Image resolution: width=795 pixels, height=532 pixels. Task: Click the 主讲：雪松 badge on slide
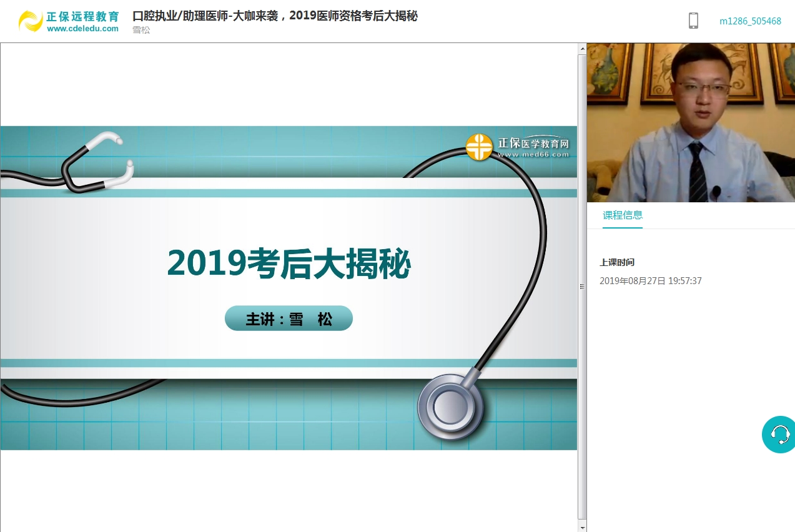click(289, 318)
